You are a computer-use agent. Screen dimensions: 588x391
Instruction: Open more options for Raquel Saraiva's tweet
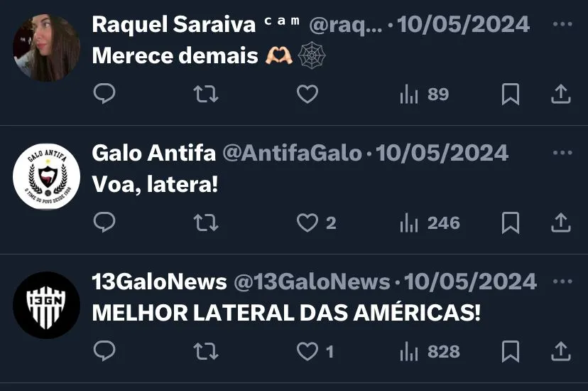[x=562, y=24]
